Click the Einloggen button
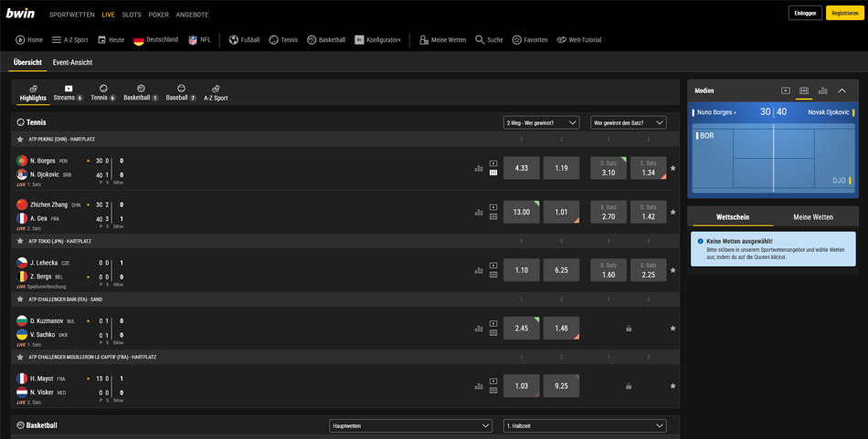The width and height of the screenshot is (868, 439). [805, 14]
